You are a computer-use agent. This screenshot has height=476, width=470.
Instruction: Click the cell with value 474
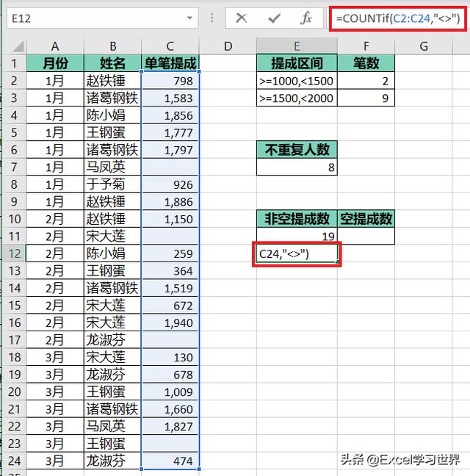tap(170, 461)
